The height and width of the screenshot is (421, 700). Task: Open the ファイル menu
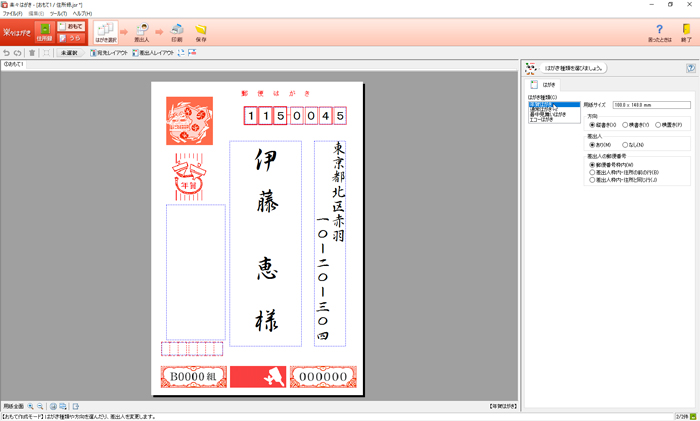[12, 13]
